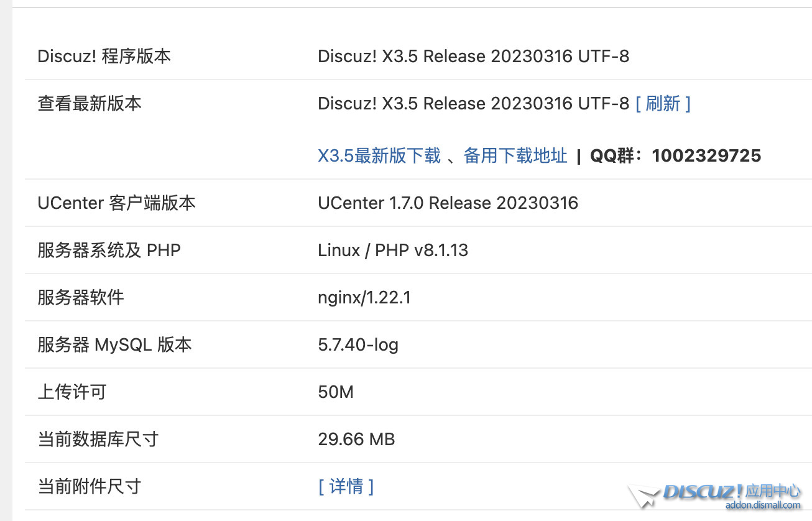Click the 当前数据库尺寸 row label
The image size is (812, 521).
tap(98, 439)
